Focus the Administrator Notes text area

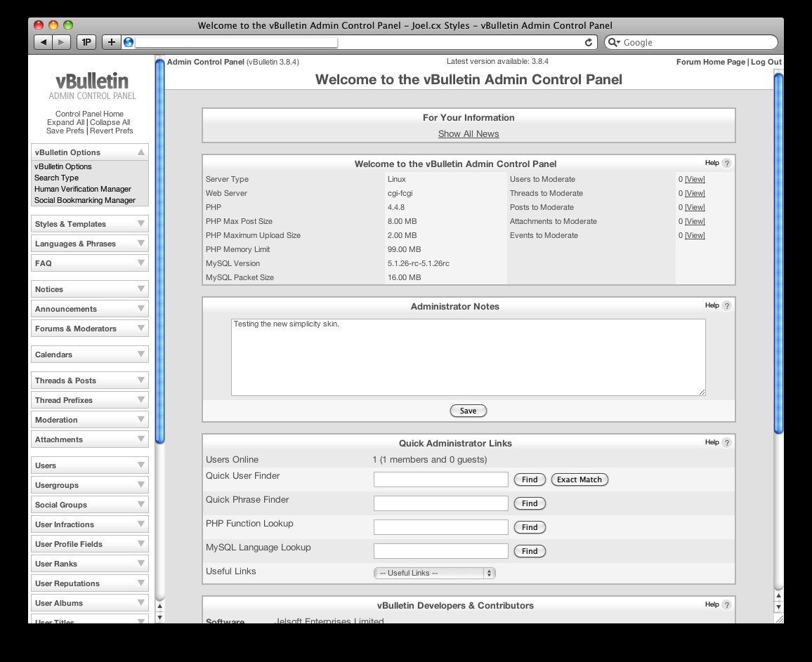coord(468,357)
